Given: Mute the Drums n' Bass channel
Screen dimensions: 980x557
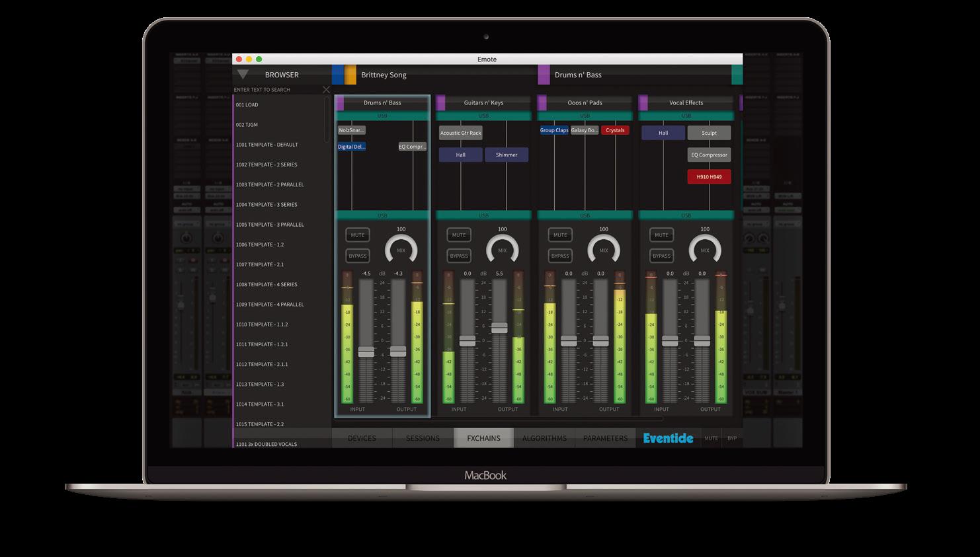Looking at the screenshot, I should pos(357,235).
